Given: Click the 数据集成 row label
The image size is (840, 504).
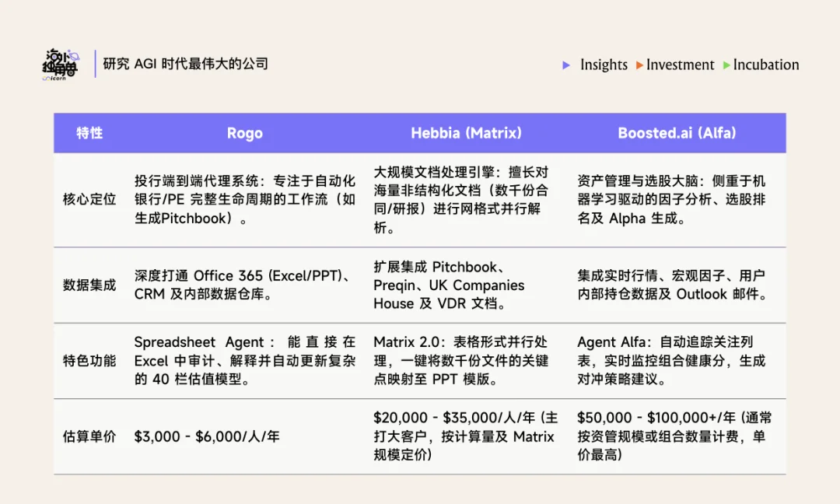Looking at the screenshot, I should coord(88,285).
